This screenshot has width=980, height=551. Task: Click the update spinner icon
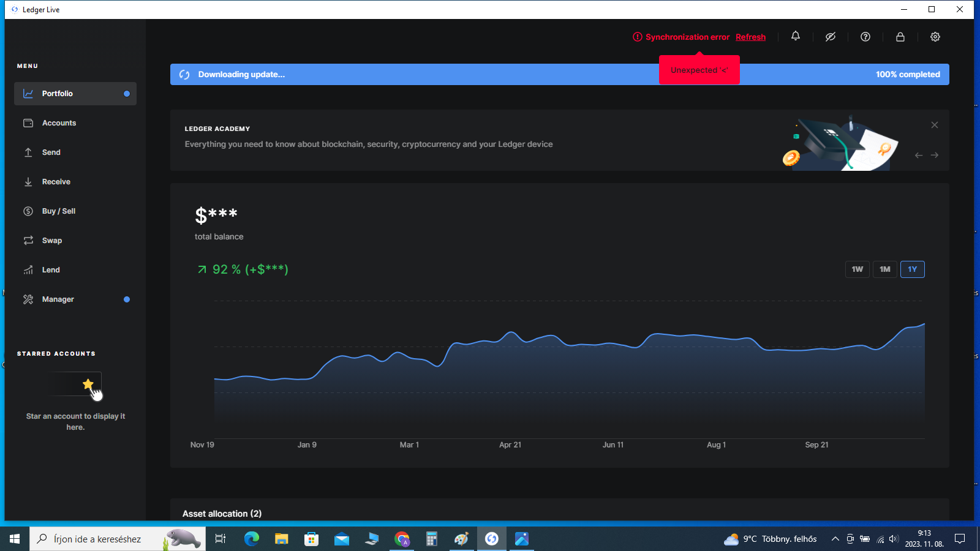(x=184, y=75)
